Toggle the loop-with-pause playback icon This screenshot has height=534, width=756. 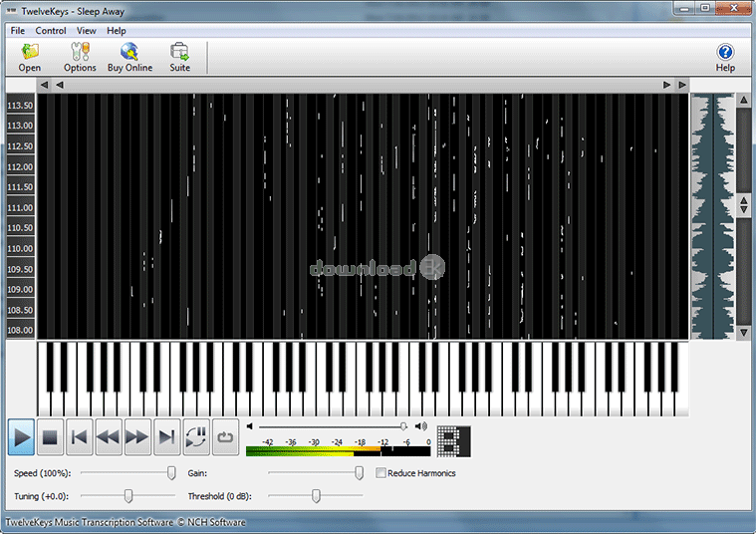point(196,437)
